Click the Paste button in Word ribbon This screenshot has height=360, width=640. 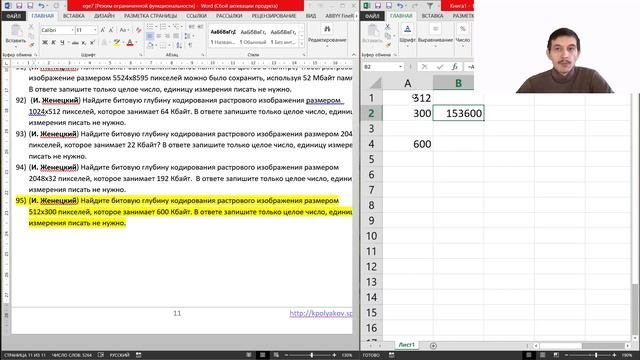point(16,34)
